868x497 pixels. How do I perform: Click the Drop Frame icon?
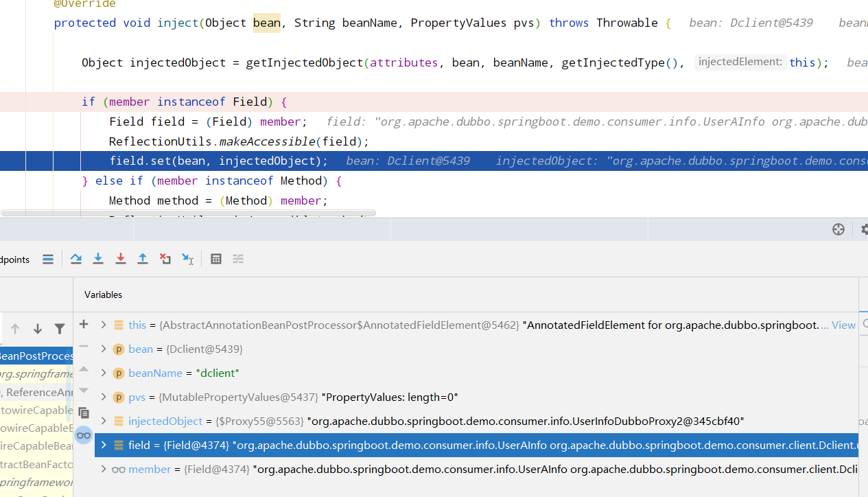(165, 259)
